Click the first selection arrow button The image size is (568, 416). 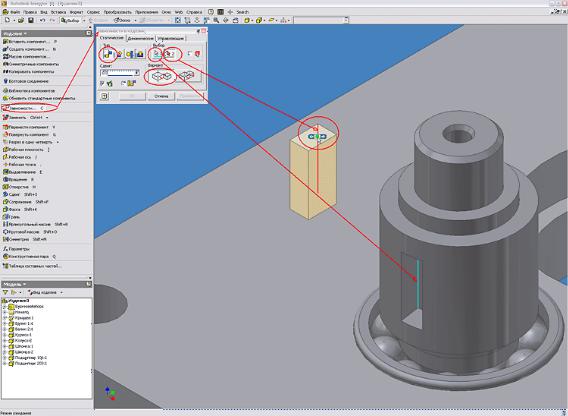(156, 54)
